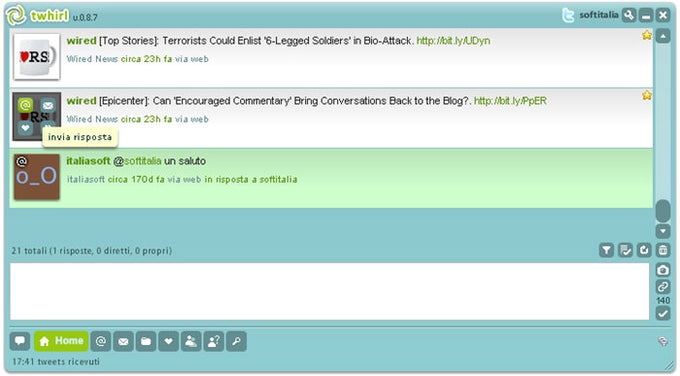Open the wrench settings icon beside softitalia
This screenshot has width=680, height=376.
(x=628, y=16)
